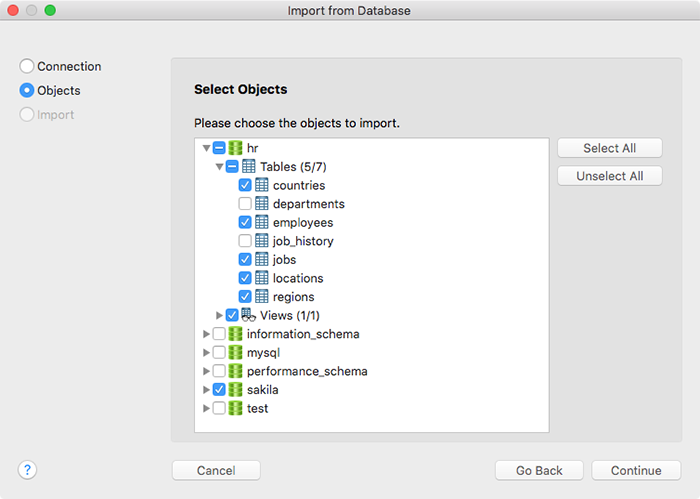Click the employees table icon
This screenshot has width=700, height=499.
pyautogui.click(x=262, y=222)
